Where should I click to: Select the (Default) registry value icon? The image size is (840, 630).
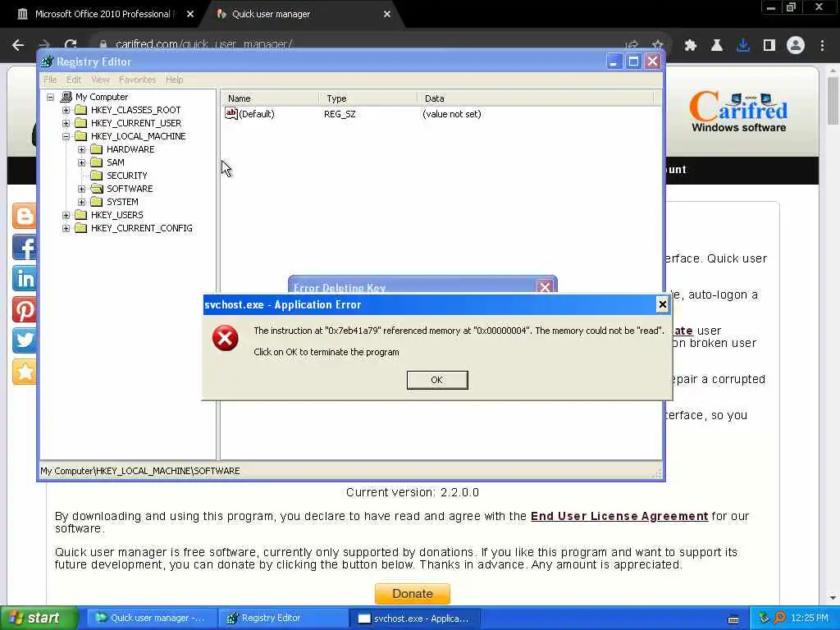231,113
